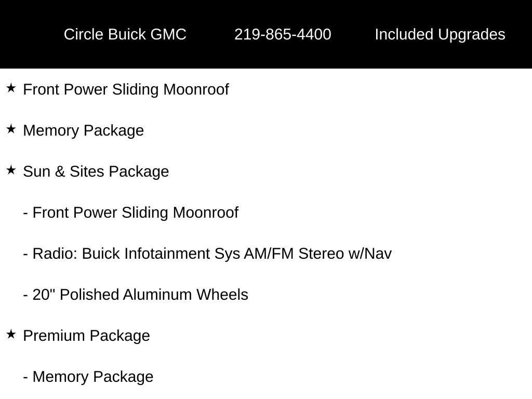Click the AM/FM Stereo w/Nav text
Image resolution: width=532 pixels, height=399 pixels.
318,254
